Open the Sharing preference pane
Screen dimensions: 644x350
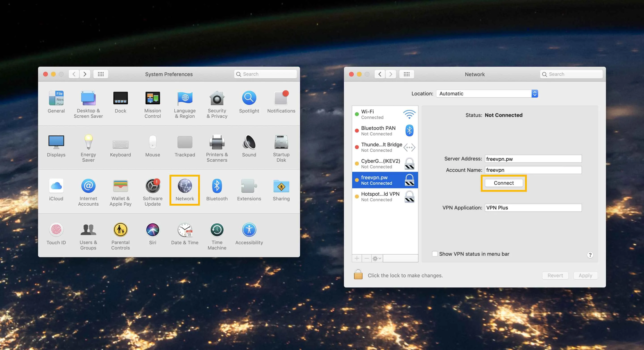pyautogui.click(x=281, y=186)
